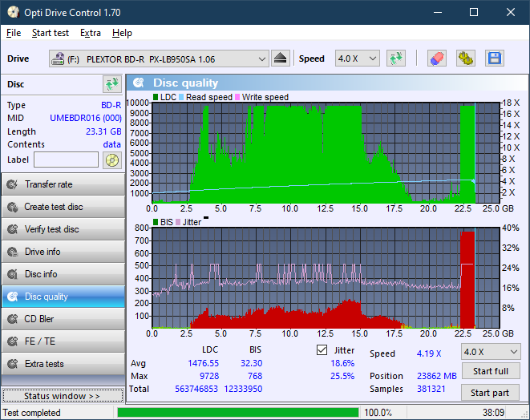Click the disc Label text field
The image size is (530, 420).
pyautogui.click(x=66, y=160)
